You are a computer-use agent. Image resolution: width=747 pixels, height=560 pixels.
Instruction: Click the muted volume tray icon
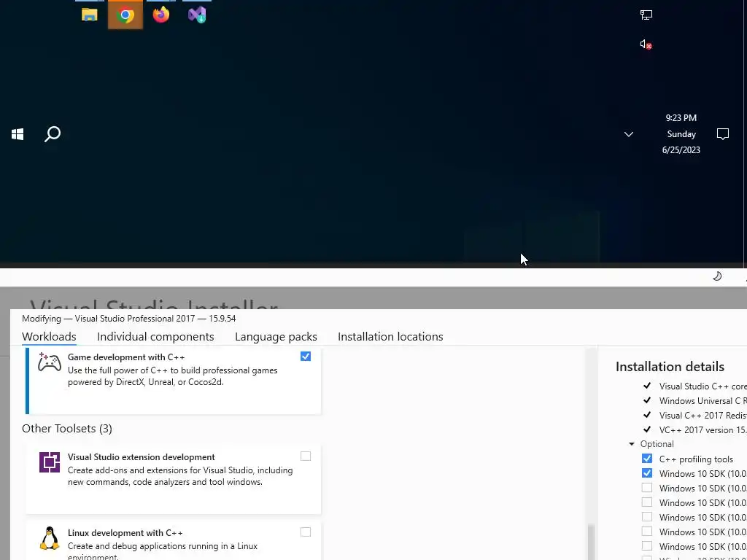646,44
